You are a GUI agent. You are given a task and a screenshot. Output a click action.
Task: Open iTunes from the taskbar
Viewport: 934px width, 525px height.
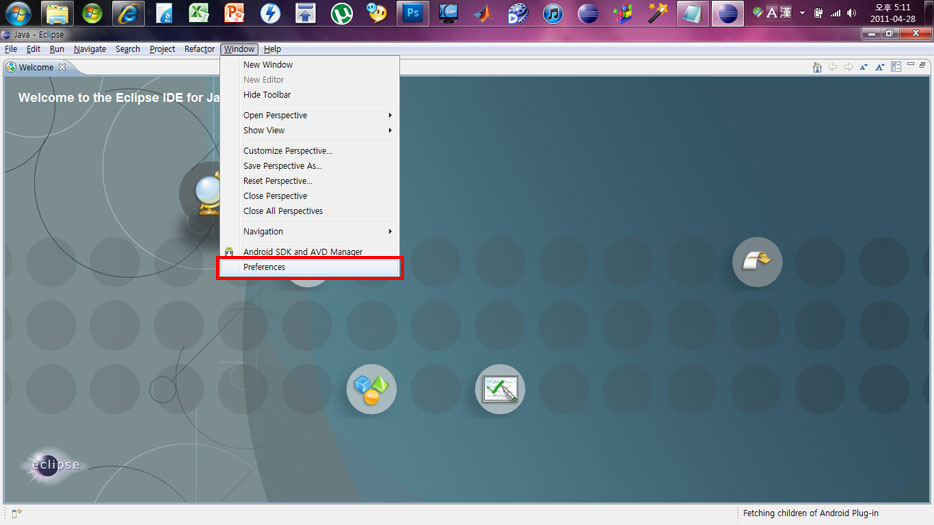553,13
